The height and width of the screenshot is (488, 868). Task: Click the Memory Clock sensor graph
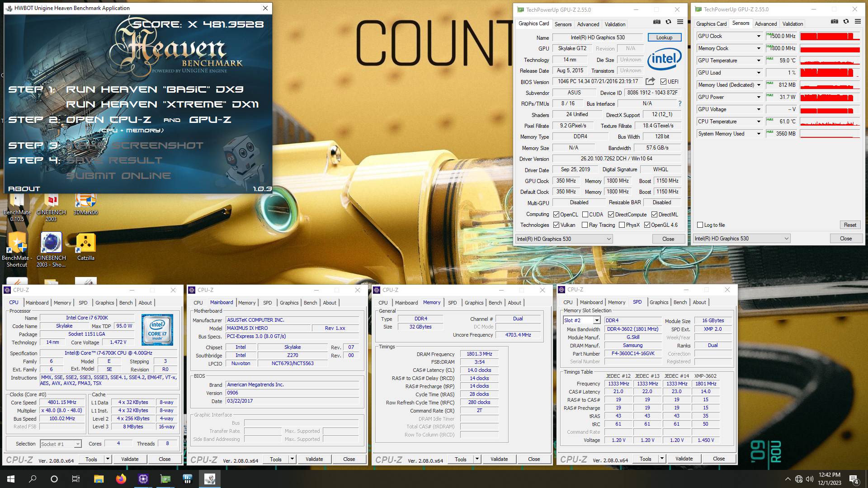click(830, 48)
